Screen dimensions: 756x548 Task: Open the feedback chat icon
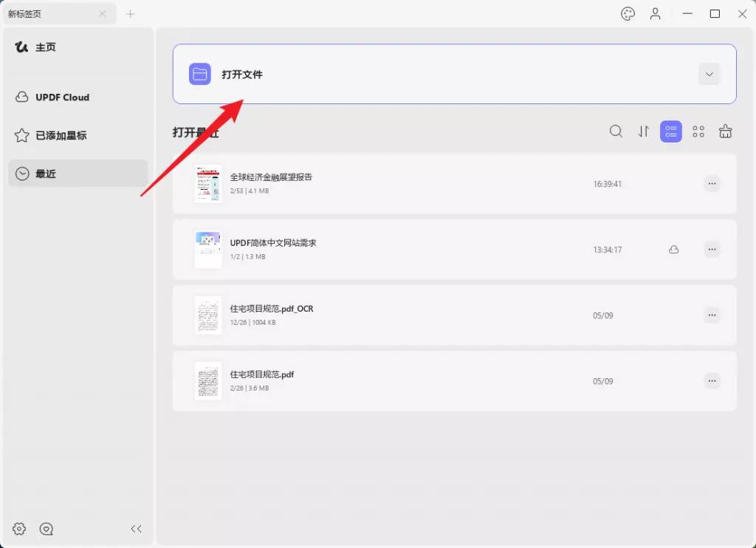(x=47, y=529)
